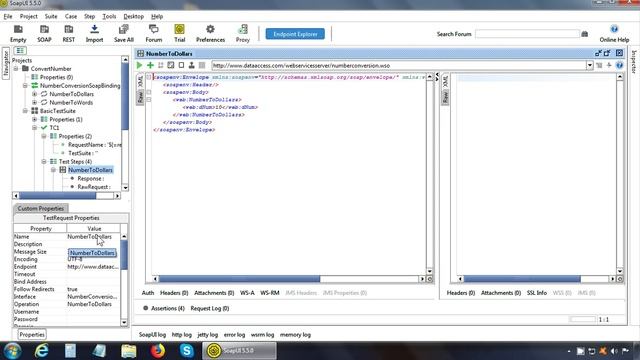The image size is (640, 360).
Task: Click response editor horizontal scrollbar thumb
Action: coord(522,279)
